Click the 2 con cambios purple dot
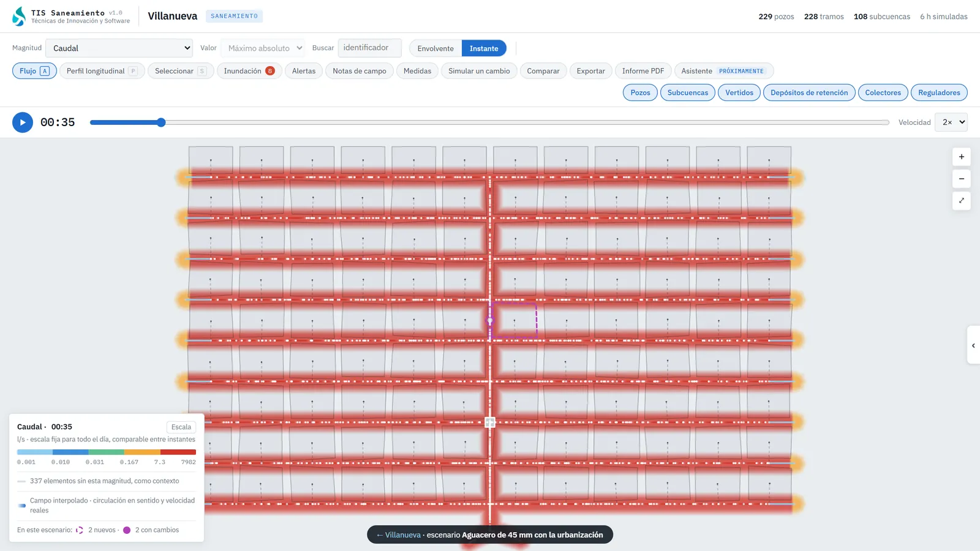The height and width of the screenshot is (551, 980). (x=127, y=530)
